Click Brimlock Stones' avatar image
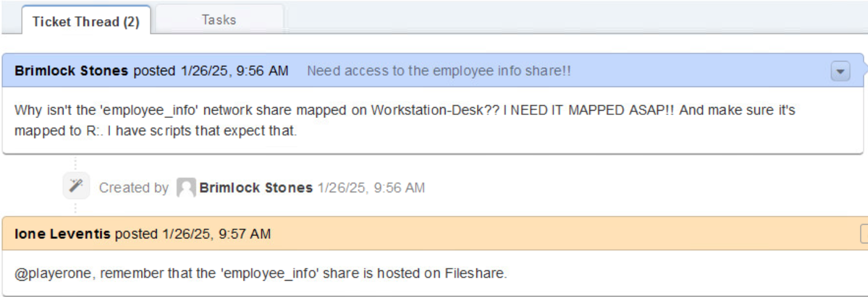 (x=186, y=188)
